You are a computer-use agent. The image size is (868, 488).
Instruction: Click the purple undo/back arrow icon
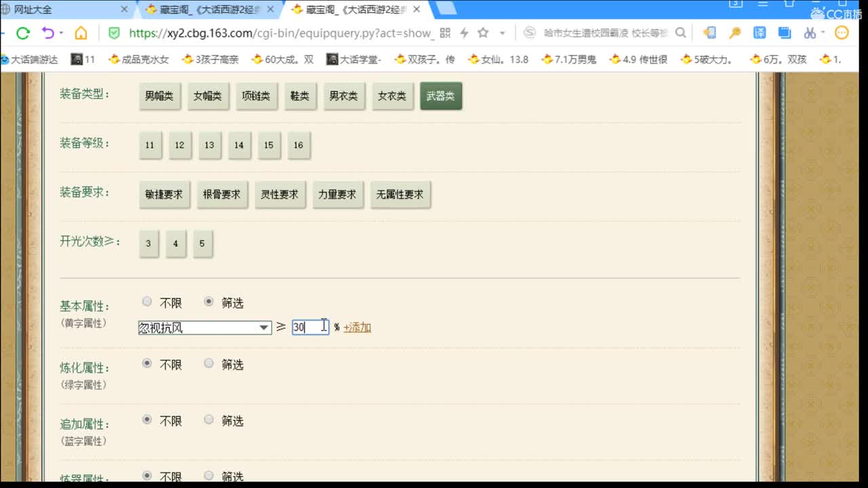point(47,33)
